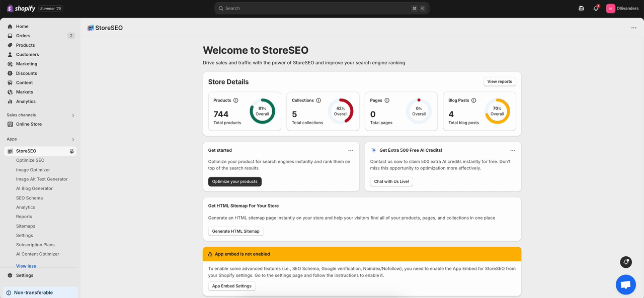Click the Blog Posts 70% overall ring
Image resolution: width=644 pixels, height=298 pixels.
[x=497, y=111]
